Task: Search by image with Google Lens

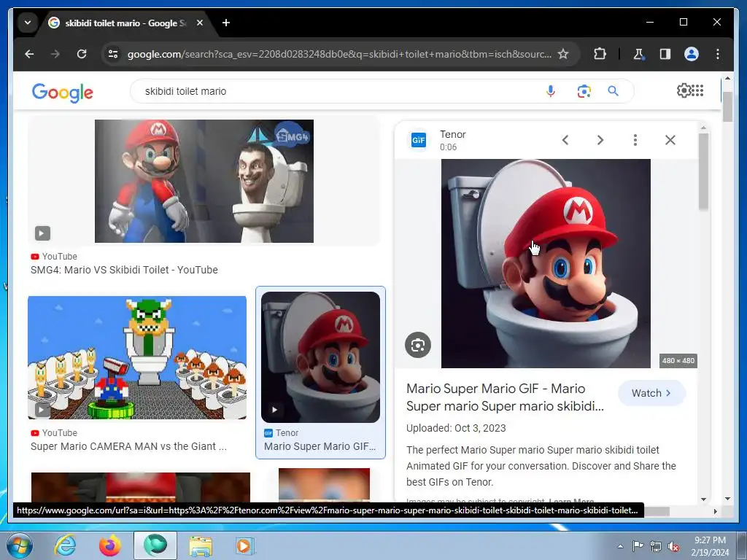Action: click(x=584, y=91)
